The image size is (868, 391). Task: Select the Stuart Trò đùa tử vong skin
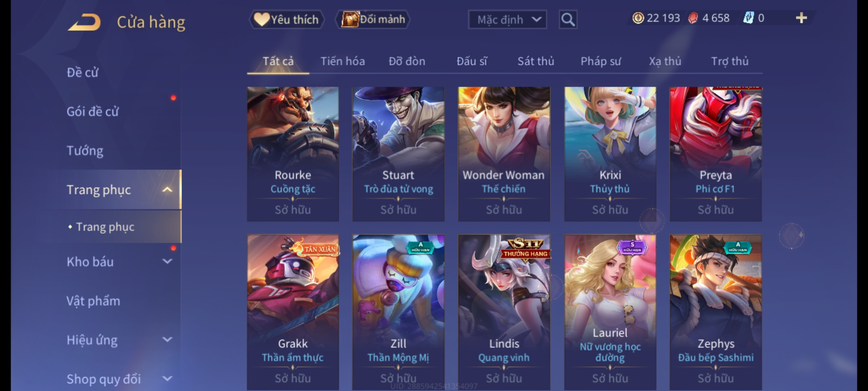pyautogui.click(x=398, y=154)
